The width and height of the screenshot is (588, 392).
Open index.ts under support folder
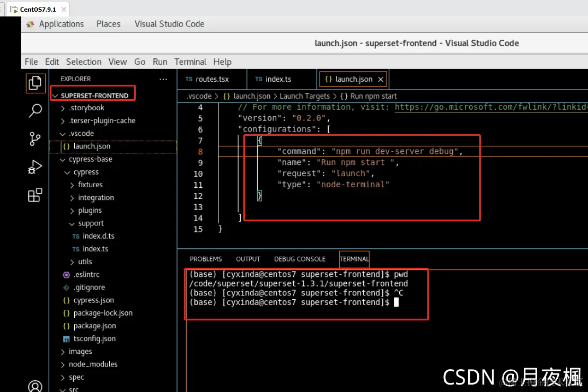pos(113,249)
